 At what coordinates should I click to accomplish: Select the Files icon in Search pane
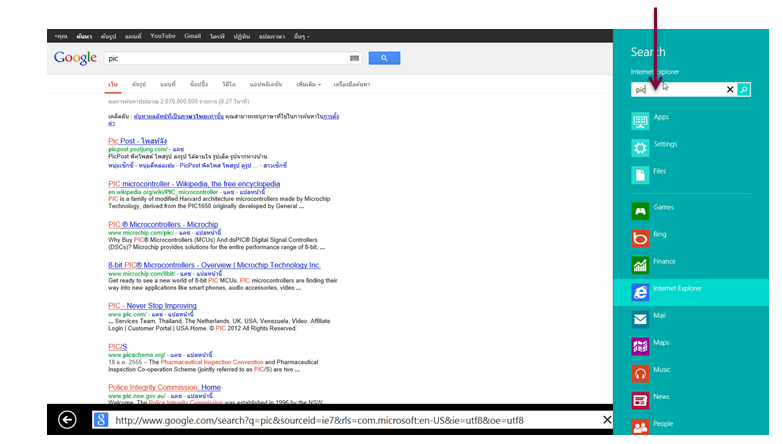(640, 175)
